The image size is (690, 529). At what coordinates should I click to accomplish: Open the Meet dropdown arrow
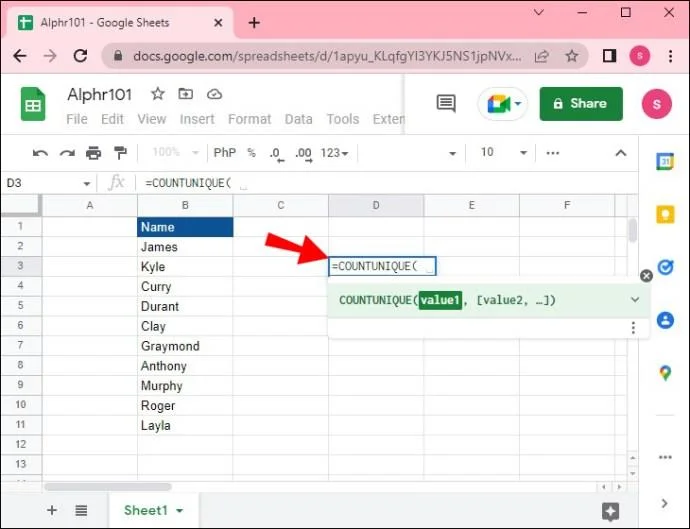tap(518, 104)
